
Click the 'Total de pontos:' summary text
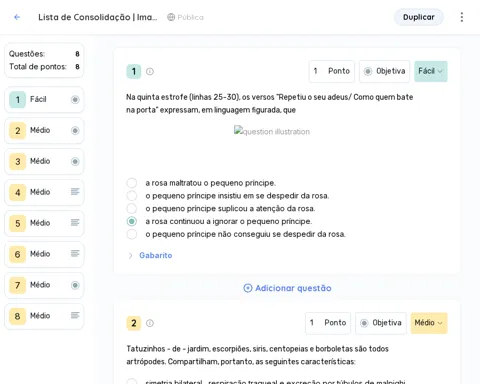[x=38, y=67]
